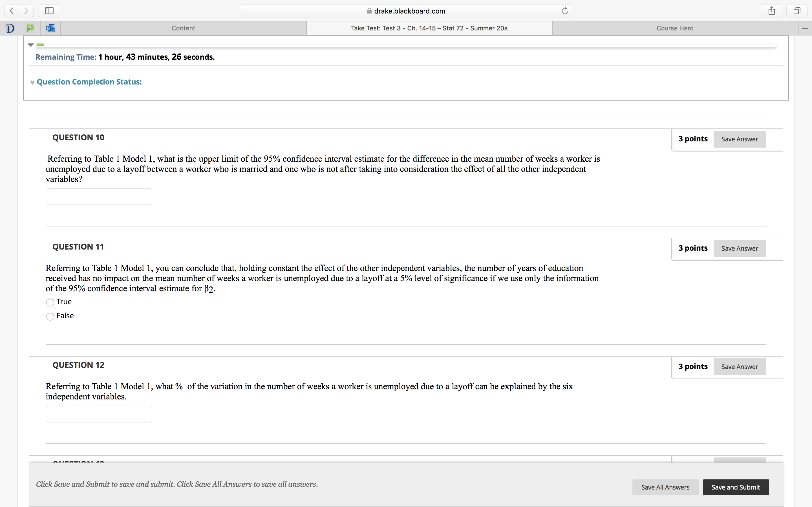Save Answer for Question 10
The image size is (812, 507).
coord(739,139)
